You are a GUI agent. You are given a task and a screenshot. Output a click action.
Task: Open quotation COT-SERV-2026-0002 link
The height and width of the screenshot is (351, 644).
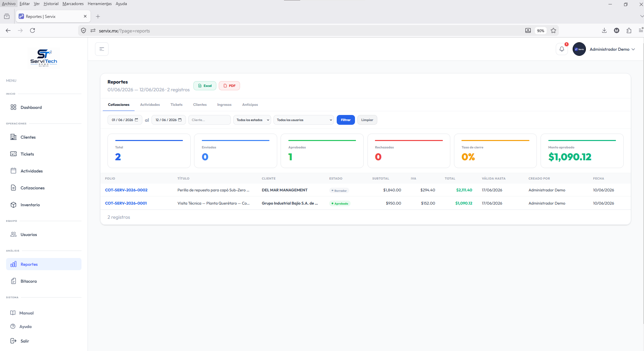pyautogui.click(x=126, y=190)
